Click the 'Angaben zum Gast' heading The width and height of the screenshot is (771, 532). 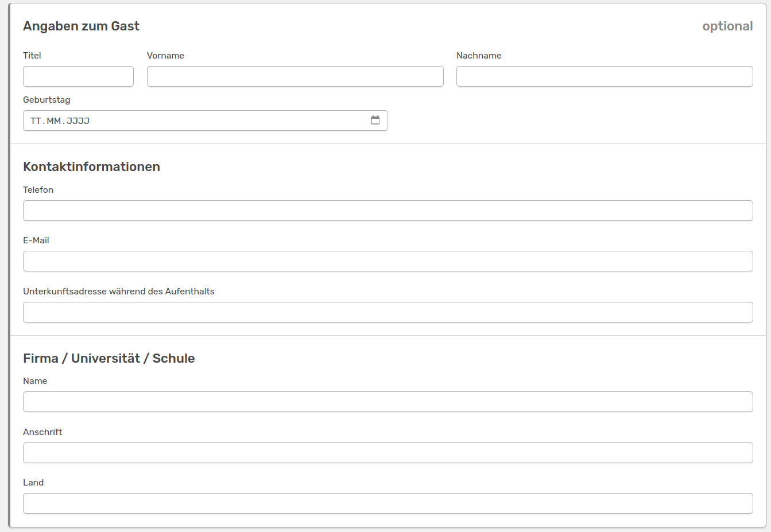coord(81,26)
